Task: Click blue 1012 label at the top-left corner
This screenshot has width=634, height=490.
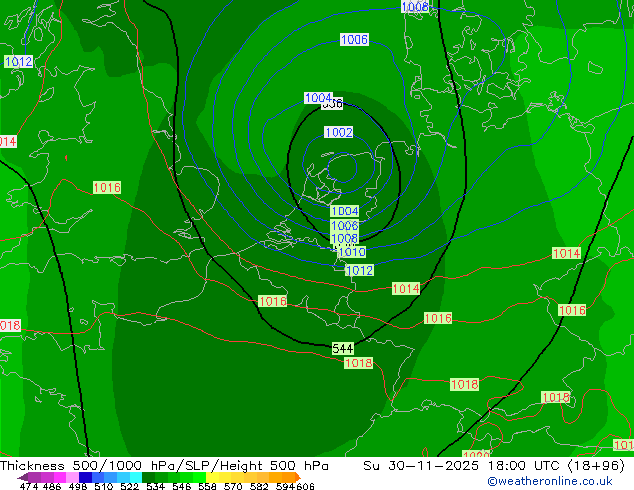Action: coord(19,61)
